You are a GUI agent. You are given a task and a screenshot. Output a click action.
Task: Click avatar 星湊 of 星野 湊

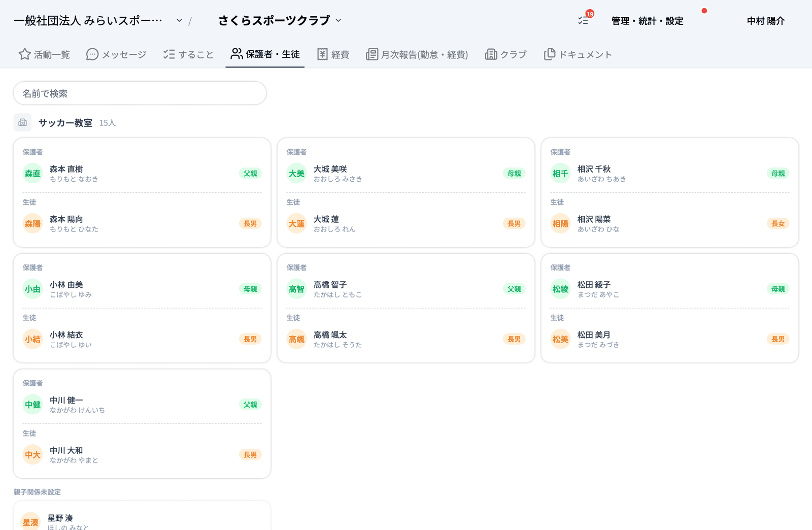tap(30, 522)
